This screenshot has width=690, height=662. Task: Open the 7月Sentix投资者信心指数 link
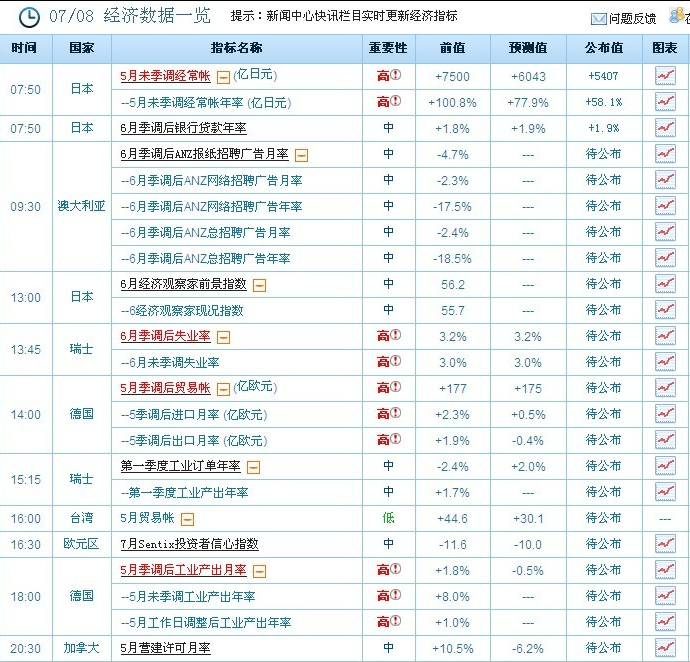click(189, 544)
